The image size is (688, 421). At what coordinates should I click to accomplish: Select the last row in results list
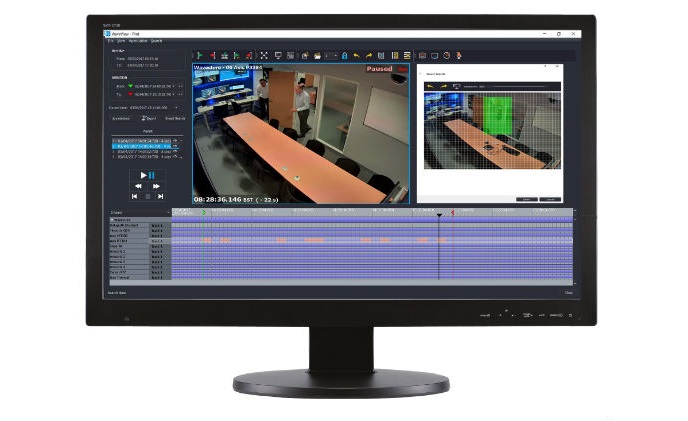pos(147,157)
